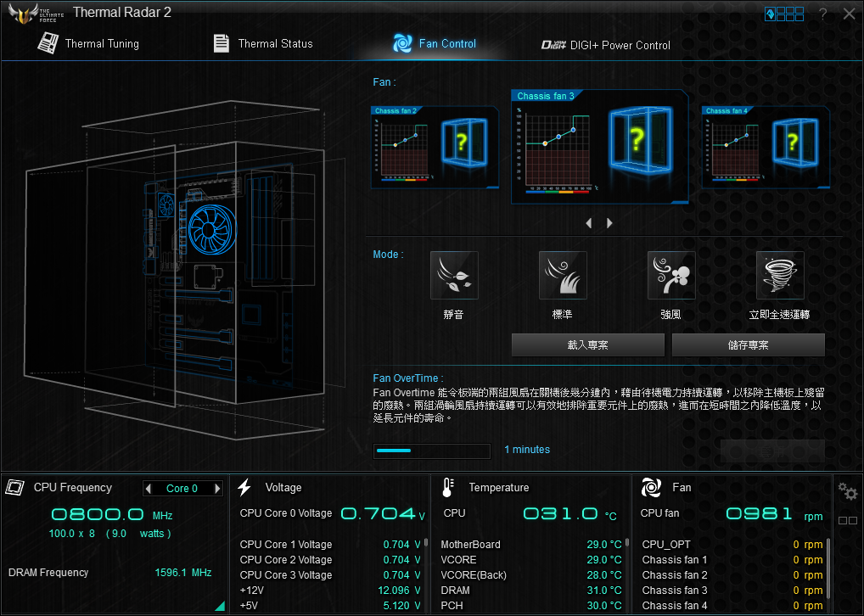Switch to previous CPU core in selector
This screenshot has height=616, width=864.
(x=149, y=489)
